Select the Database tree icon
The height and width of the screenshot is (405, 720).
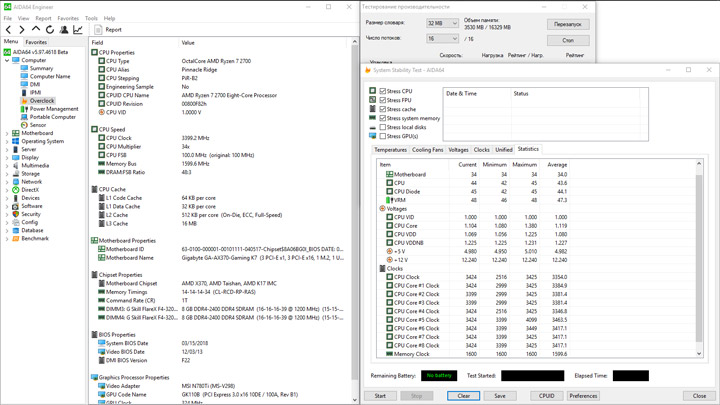point(16,230)
